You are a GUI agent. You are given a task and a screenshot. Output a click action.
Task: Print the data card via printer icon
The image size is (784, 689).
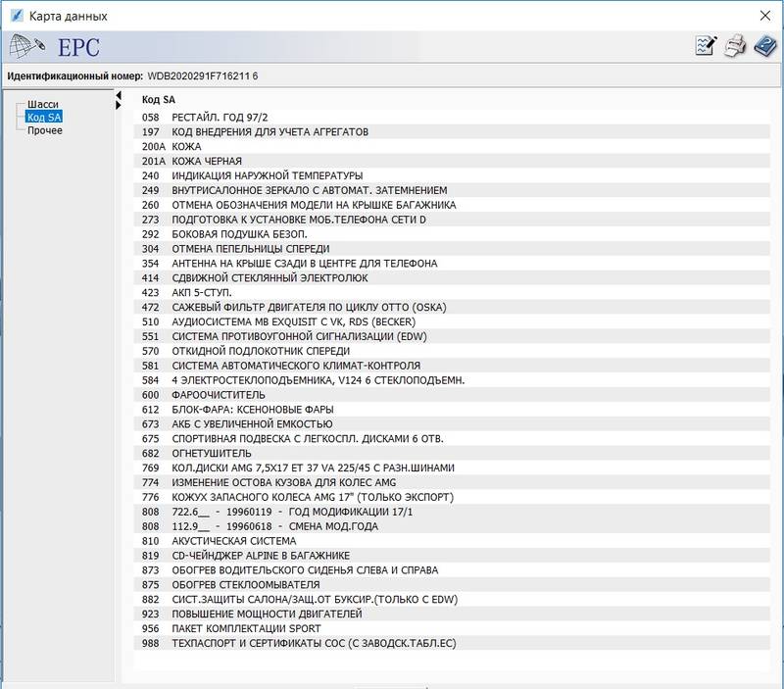click(x=735, y=46)
